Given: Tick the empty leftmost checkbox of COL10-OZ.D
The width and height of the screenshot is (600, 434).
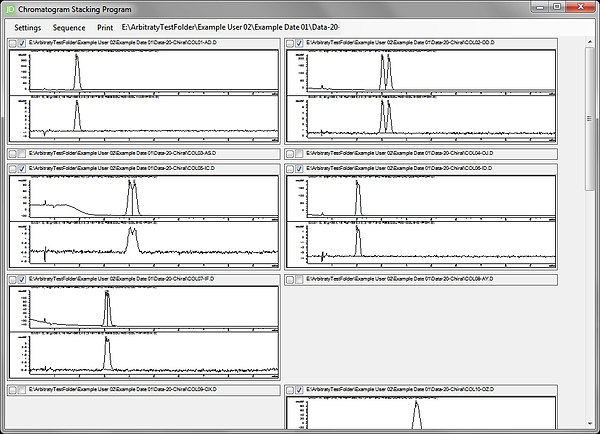Looking at the screenshot, I should 290,390.
